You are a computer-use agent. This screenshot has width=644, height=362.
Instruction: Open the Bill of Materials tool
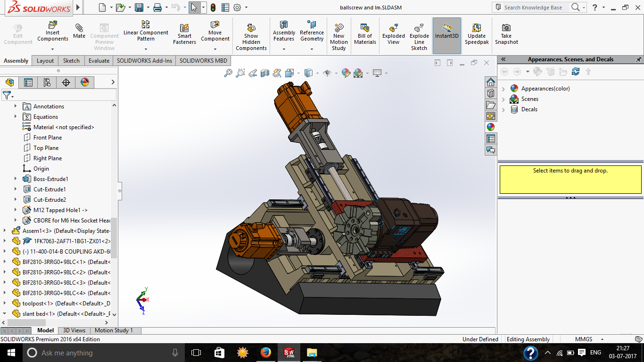coord(365,34)
